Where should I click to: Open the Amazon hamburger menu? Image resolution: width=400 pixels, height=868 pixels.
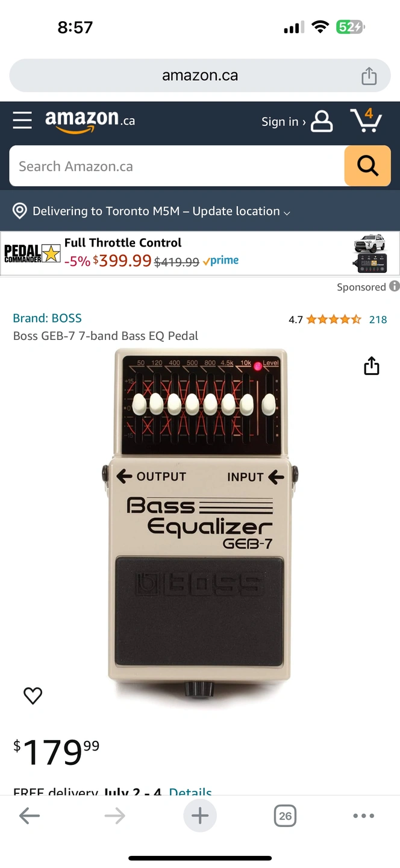click(x=22, y=121)
